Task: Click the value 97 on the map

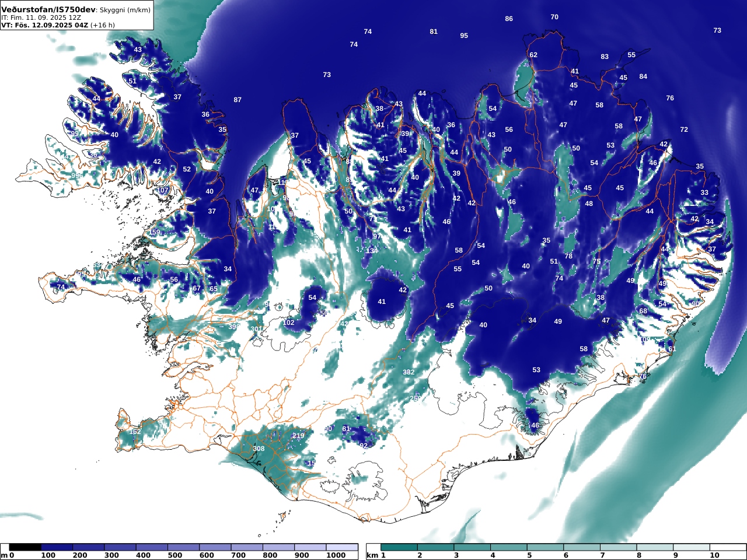Action: tap(377, 236)
